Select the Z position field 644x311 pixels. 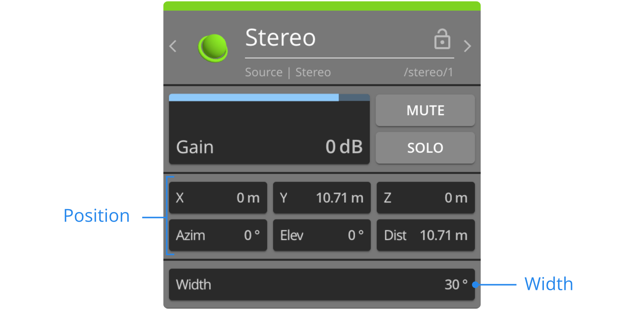tap(425, 198)
